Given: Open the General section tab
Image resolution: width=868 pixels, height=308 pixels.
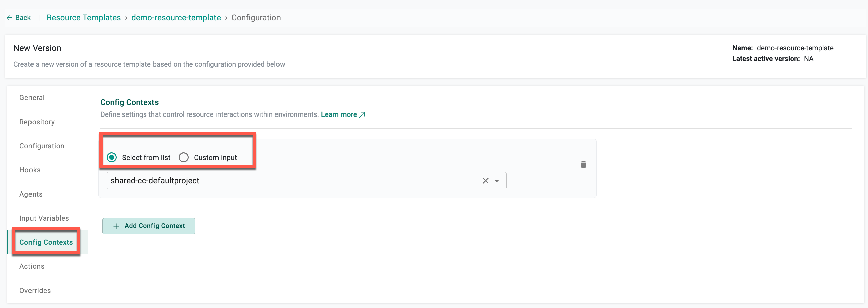Looking at the screenshot, I should click(x=32, y=98).
